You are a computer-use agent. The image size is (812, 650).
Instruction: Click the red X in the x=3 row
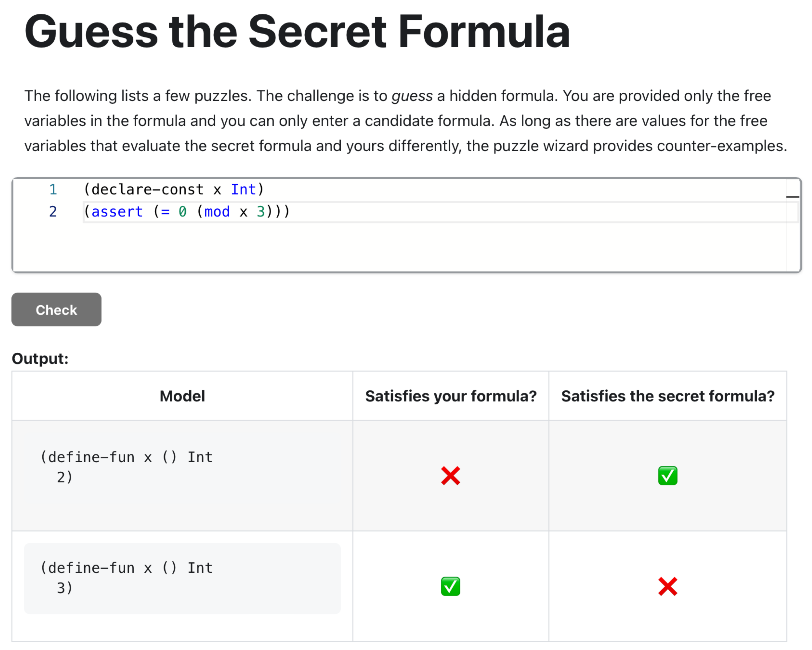(x=667, y=586)
